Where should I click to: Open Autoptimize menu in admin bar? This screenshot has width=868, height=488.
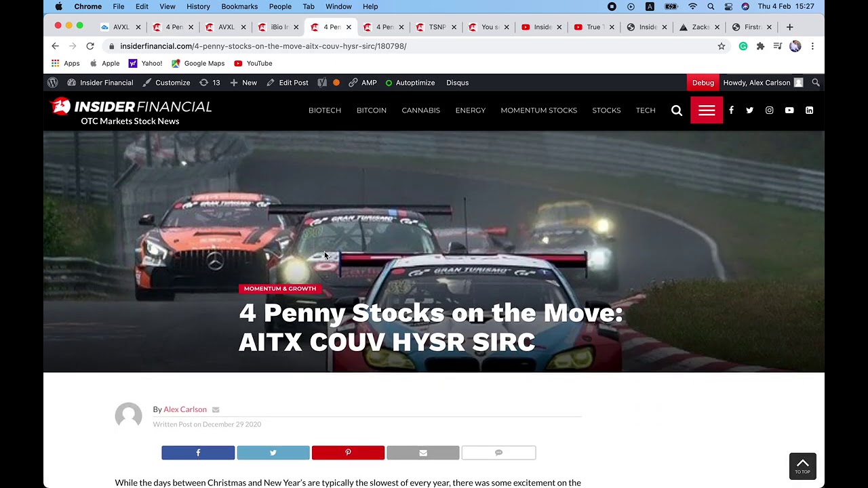410,83
